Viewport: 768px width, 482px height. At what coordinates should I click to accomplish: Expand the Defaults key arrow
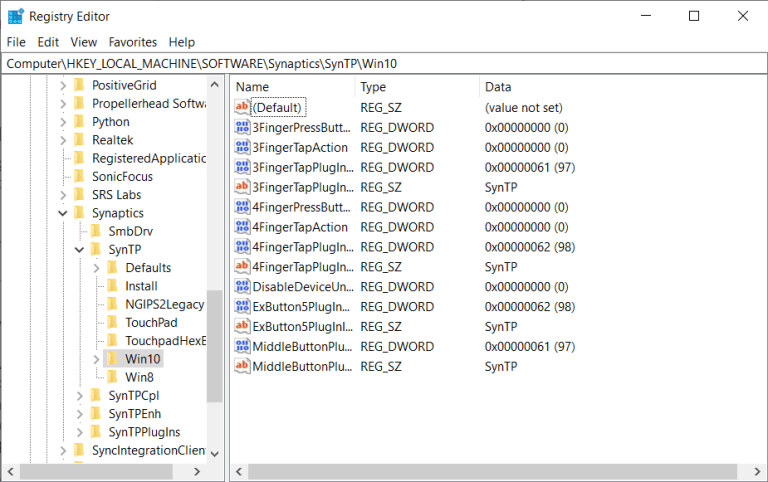pyautogui.click(x=96, y=268)
